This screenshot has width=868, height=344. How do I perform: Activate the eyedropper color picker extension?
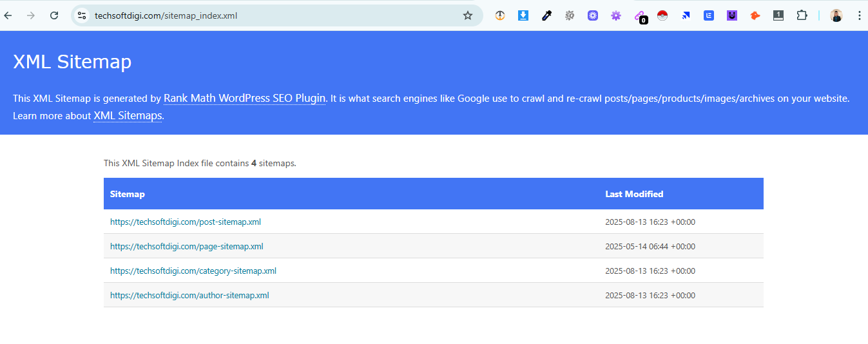coord(546,15)
